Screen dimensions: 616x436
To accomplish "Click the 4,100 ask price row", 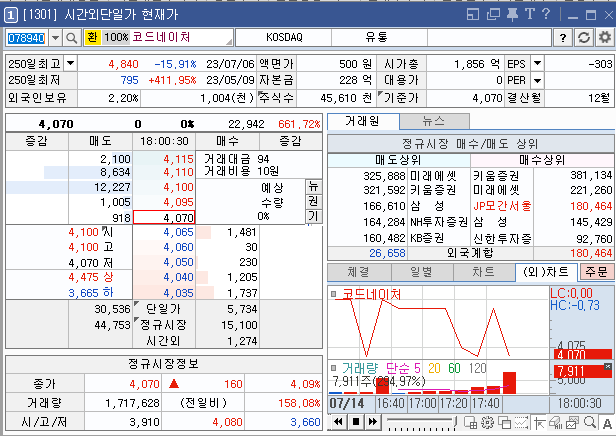I will [x=178, y=187].
